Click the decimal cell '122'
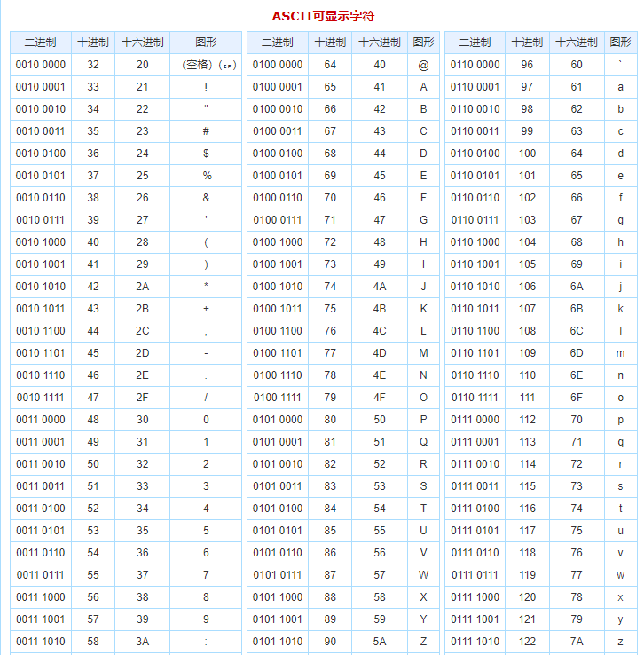 click(x=527, y=641)
